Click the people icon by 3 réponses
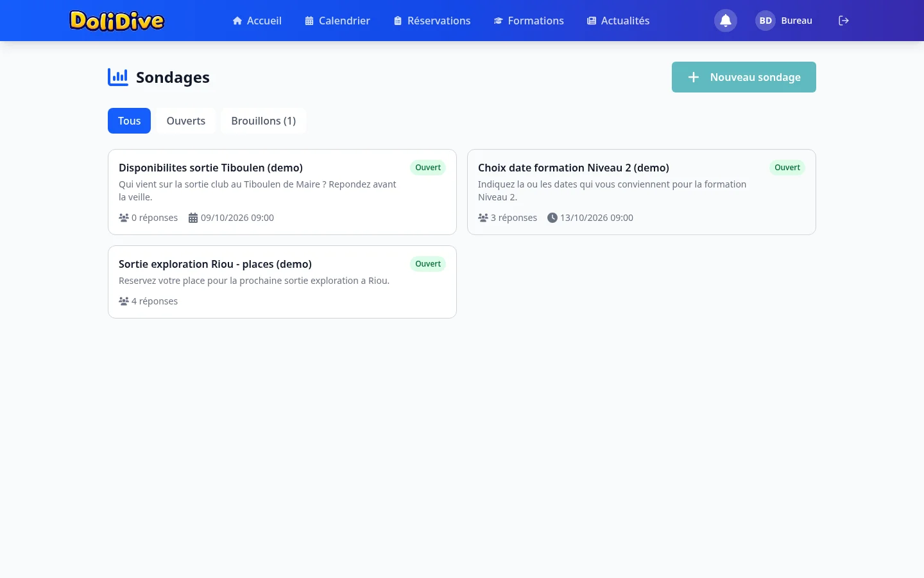 coord(483,218)
